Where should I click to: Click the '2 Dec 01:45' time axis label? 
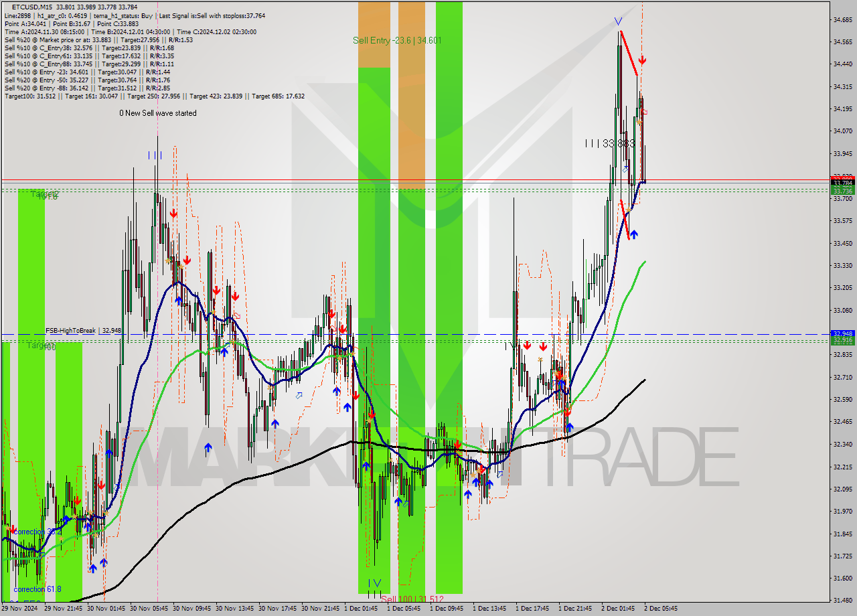pos(619,609)
